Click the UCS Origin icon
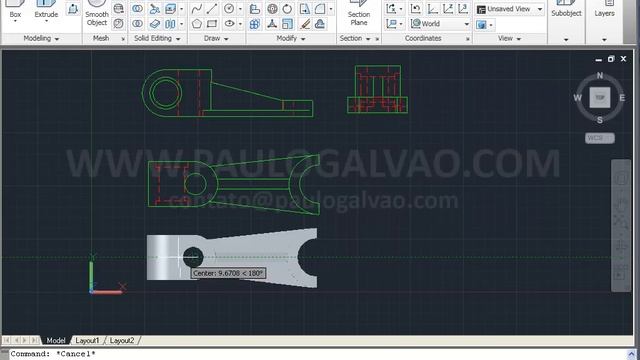Screen dimensions: 640x360 point(433,9)
